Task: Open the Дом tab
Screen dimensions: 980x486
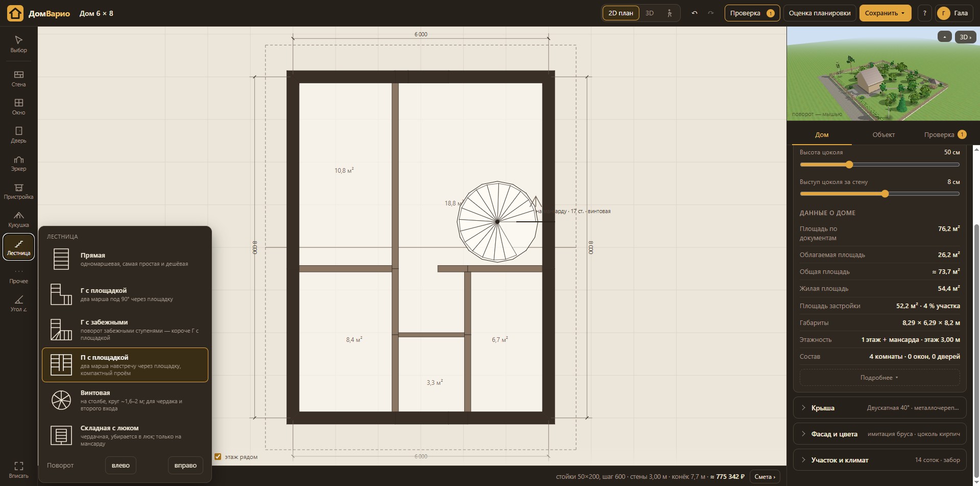Action: [x=822, y=135]
